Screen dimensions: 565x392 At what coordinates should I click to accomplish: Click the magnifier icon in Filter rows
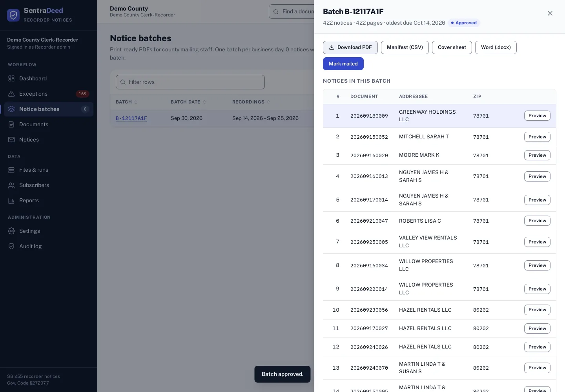pyautogui.click(x=123, y=82)
